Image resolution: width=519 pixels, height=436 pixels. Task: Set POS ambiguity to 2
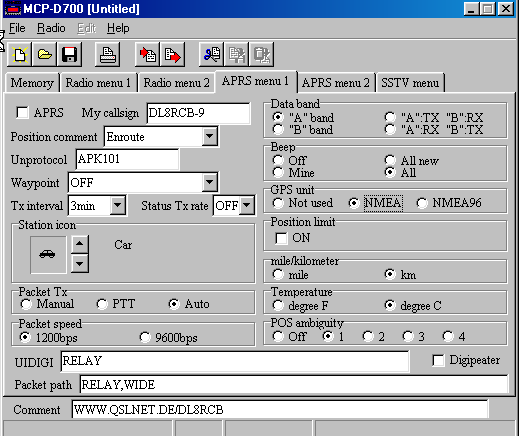(368, 336)
